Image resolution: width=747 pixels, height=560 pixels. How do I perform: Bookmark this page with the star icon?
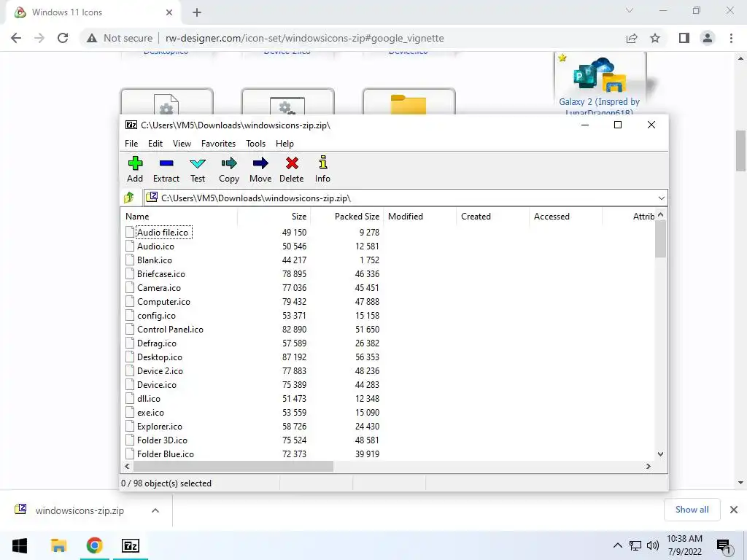tap(655, 38)
